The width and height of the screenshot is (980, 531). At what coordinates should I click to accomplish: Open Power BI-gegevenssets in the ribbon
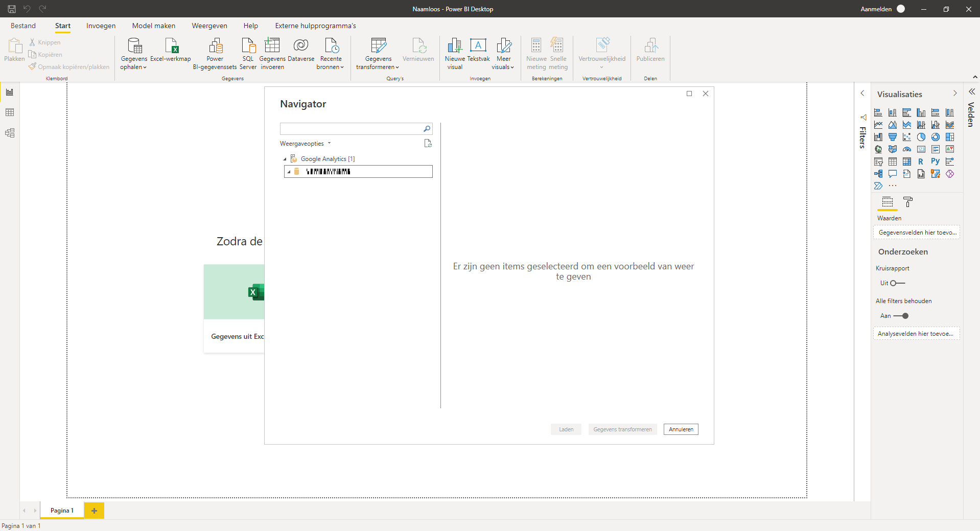[215, 54]
